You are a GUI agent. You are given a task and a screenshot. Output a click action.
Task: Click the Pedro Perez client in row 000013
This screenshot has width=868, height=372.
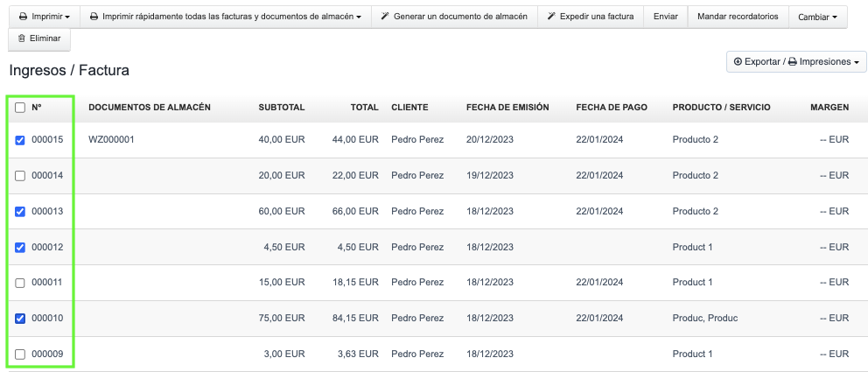click(x=417, y=212)
